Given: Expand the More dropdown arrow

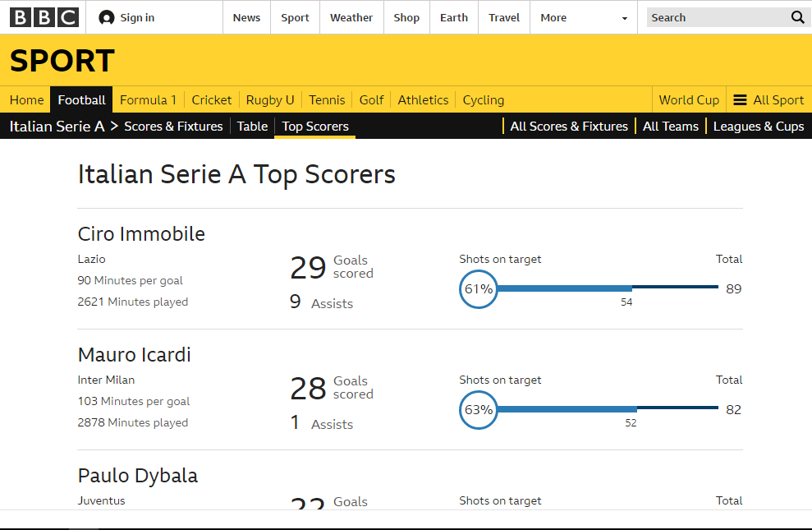Looking at the screenshot, I should [x=624, y=18].
